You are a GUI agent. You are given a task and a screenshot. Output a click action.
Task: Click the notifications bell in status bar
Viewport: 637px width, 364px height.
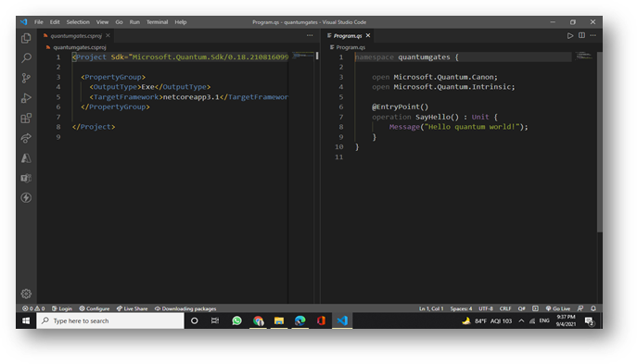[x=593, y=308]
